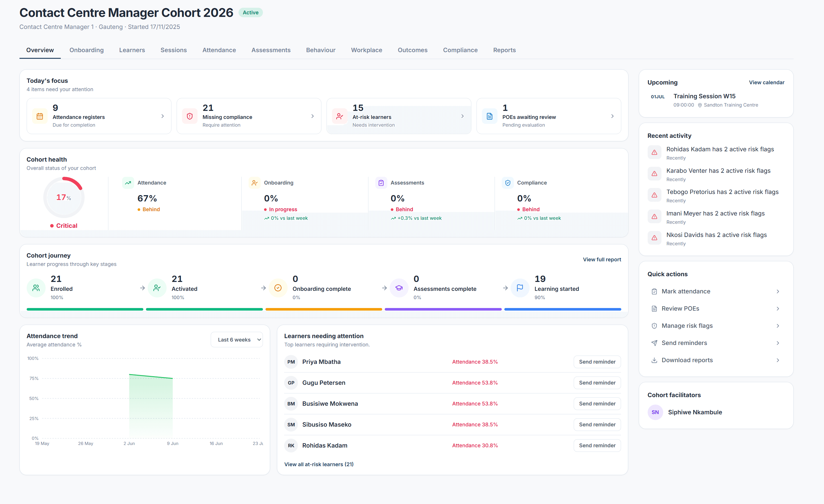The width and height of the screenshot is (824, 504).
Task: Send reminder to Sibusiso Maseko
Action: click(597, 424)
